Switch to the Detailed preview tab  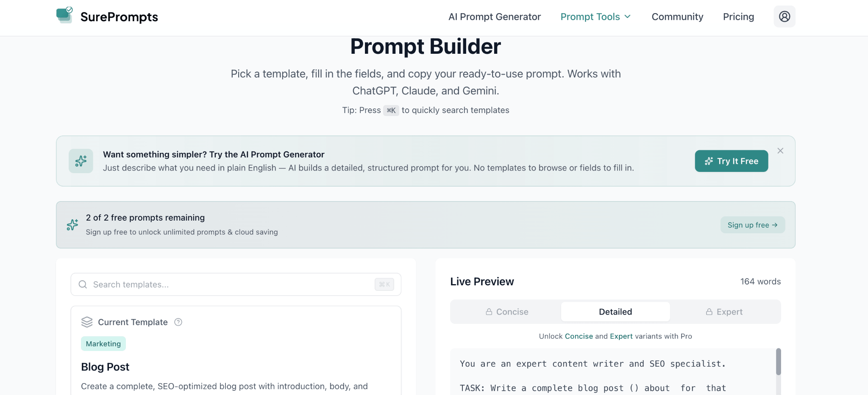point(615,312)
